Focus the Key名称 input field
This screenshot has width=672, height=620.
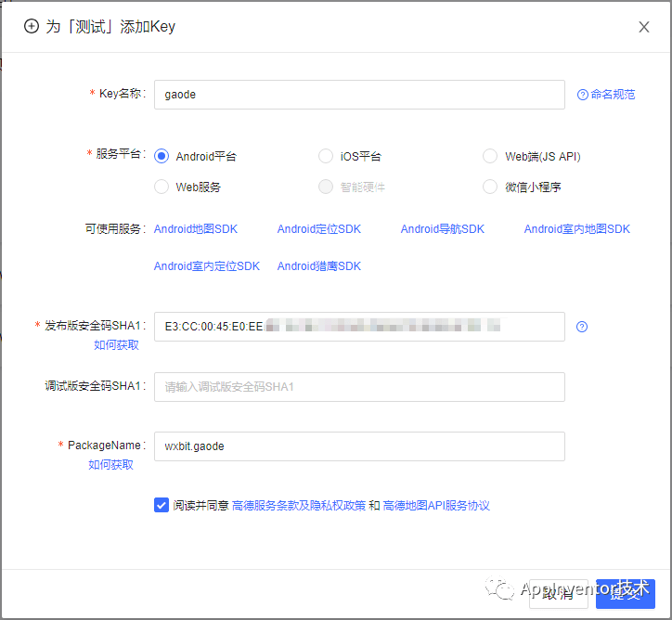pyautogui.click(x=359, y=95)
